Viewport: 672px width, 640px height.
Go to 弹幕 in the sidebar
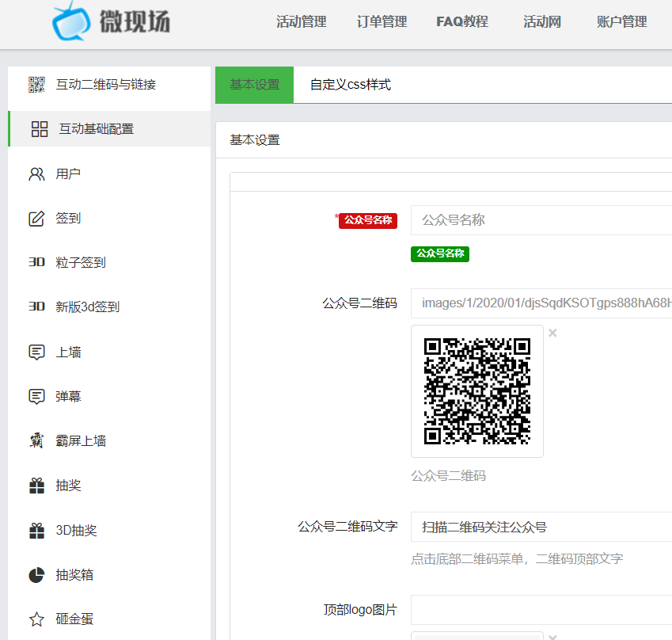[109, 396]
